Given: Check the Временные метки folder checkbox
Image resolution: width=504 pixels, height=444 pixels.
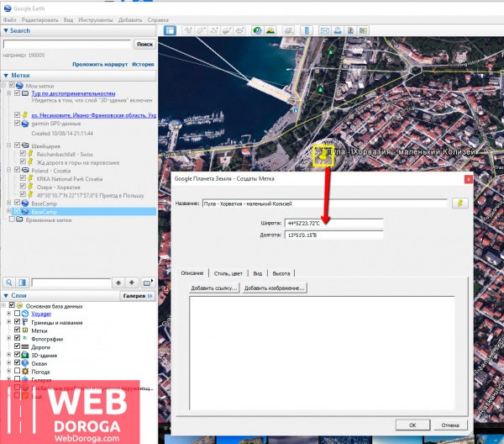Looking at the screenshot, I should coord(12,219).
